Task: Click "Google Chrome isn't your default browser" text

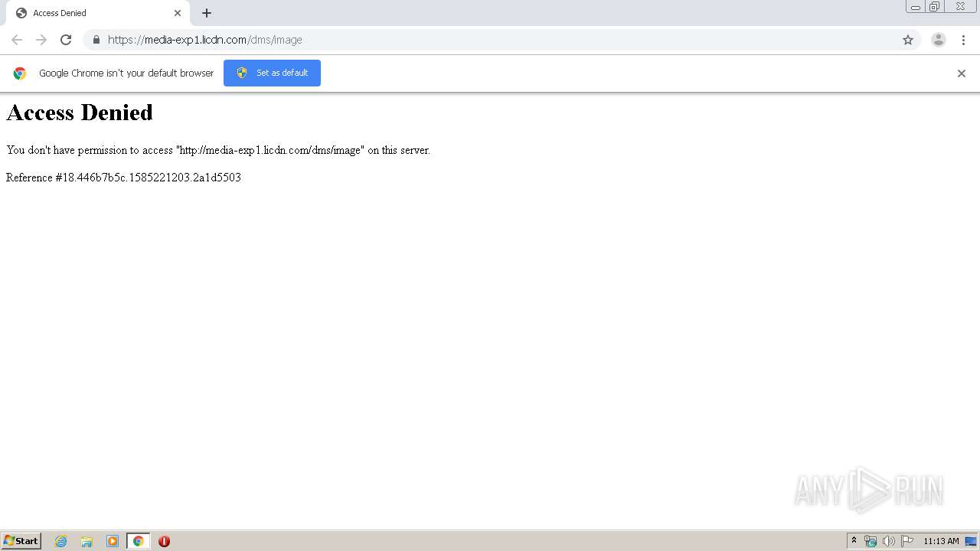Action: tap(126, 73)
